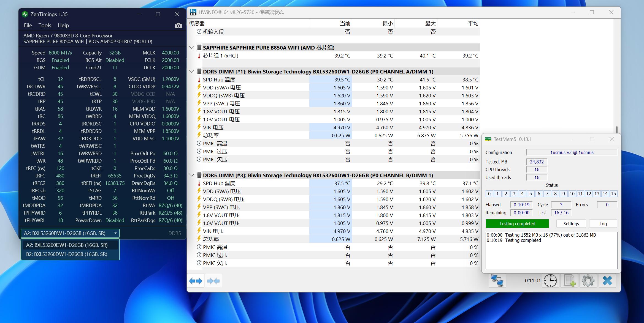Viewport: 644px width, 323px height.
Task: Click the HWiNFO blue X close sensors icon
Action: [607, 281]
